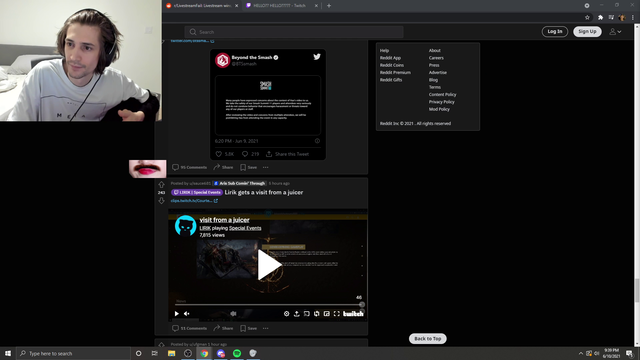Open File Explorer from the taskbar
Screen dimensions: 640x360
pos(171,353)
